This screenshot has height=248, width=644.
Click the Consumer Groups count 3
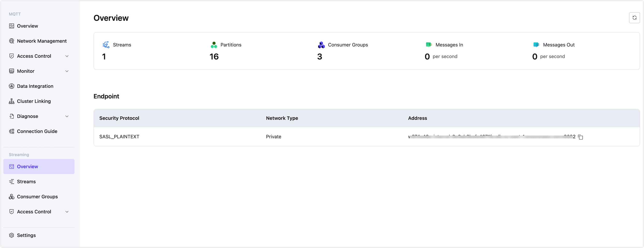pyautogui.click(x=320, y=57)
